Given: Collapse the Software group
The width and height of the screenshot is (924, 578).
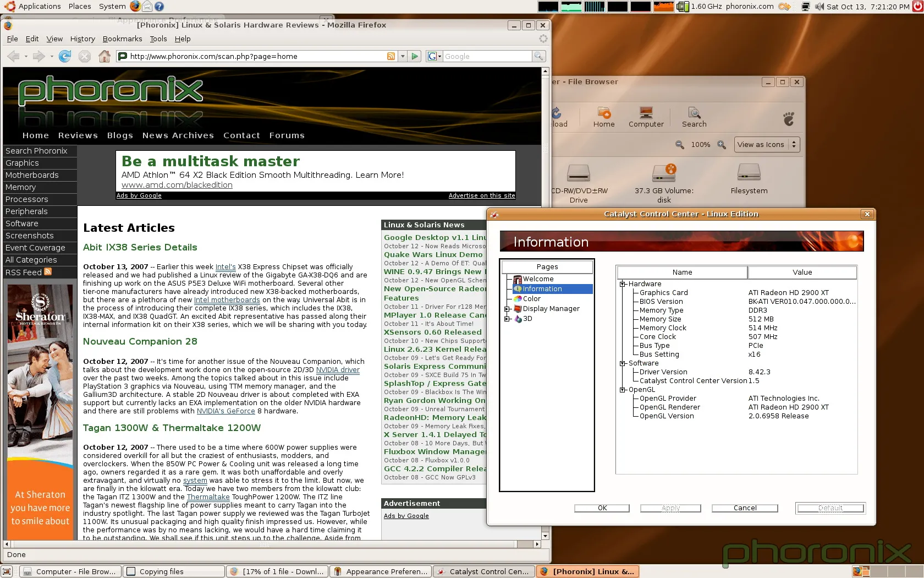Looking at the screenshot, I should click(x=623, y=363).
